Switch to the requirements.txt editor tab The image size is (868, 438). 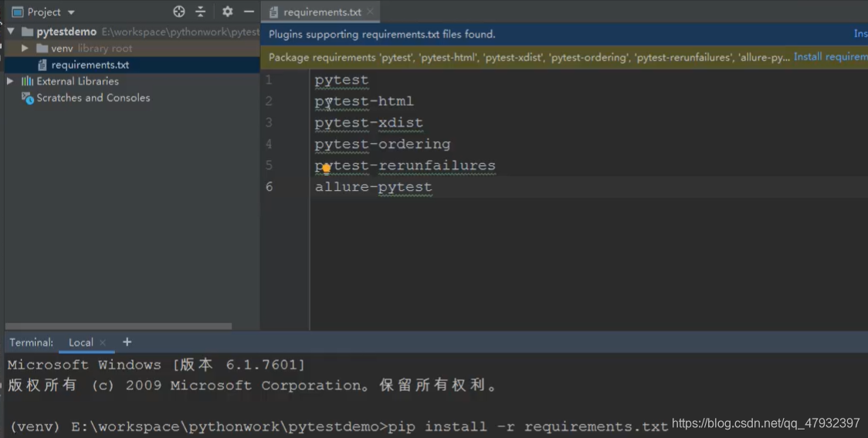(321, 12)
